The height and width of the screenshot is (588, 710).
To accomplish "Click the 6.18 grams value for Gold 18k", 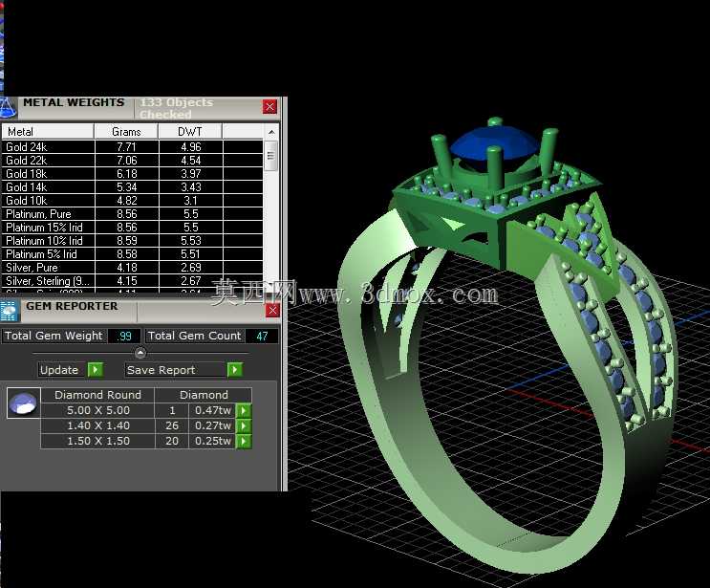I will point(126,173).
